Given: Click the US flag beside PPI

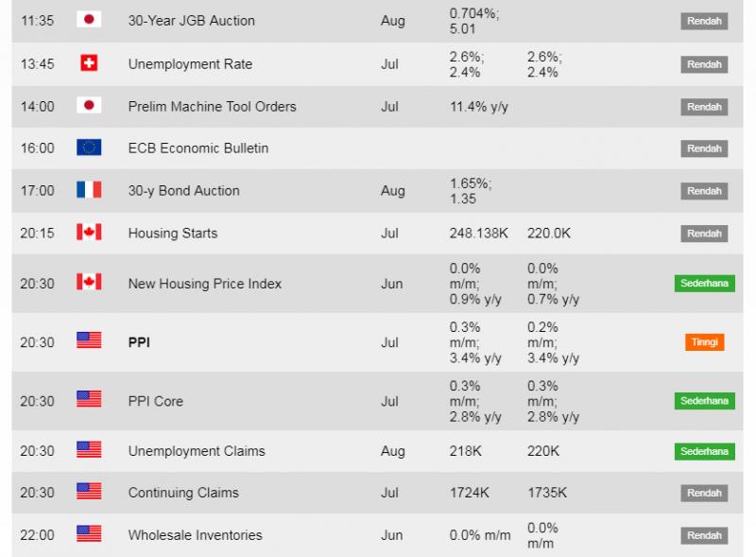Looking at the screenshot, I should [x=89, y=340].
